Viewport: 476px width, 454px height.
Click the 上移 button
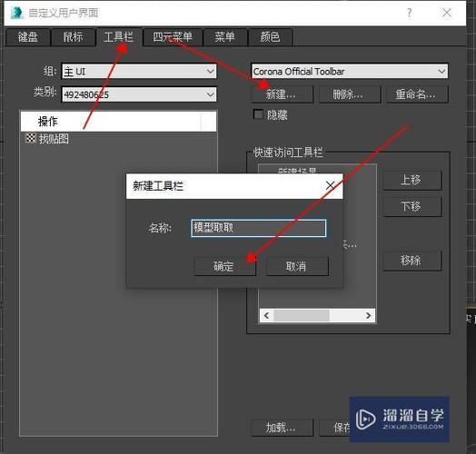pos(412,181)
